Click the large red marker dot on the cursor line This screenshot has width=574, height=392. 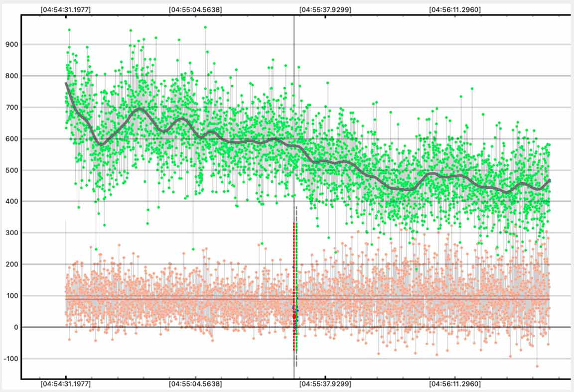pos(294,316)
